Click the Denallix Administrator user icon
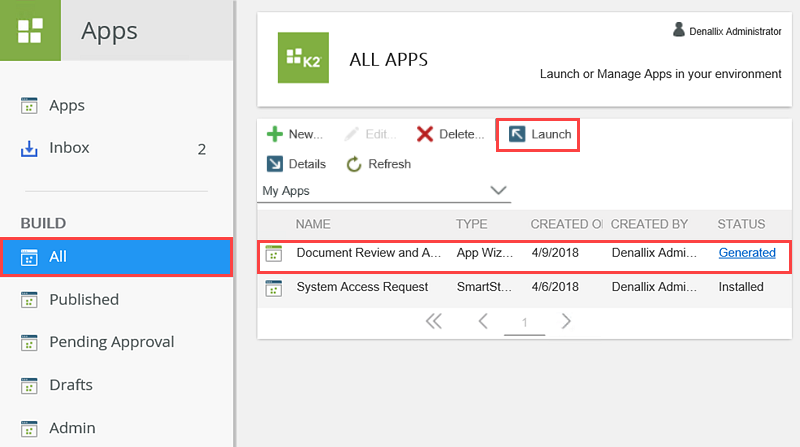Screen dimensions: 800x447 pos(679,31)
